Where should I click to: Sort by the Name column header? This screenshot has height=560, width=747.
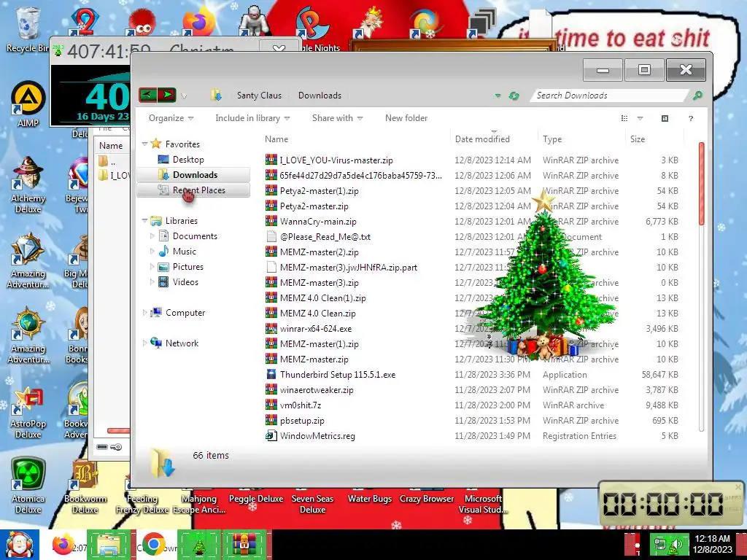tap(276, 139)
